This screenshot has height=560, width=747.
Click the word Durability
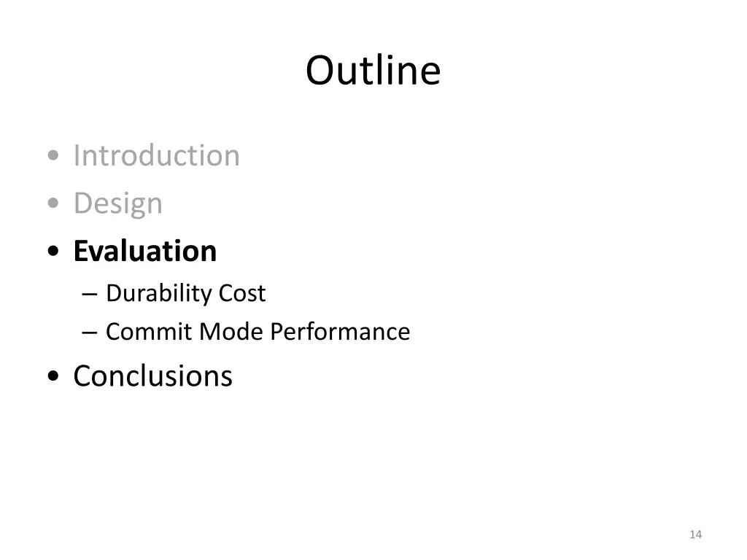point(159,293)
